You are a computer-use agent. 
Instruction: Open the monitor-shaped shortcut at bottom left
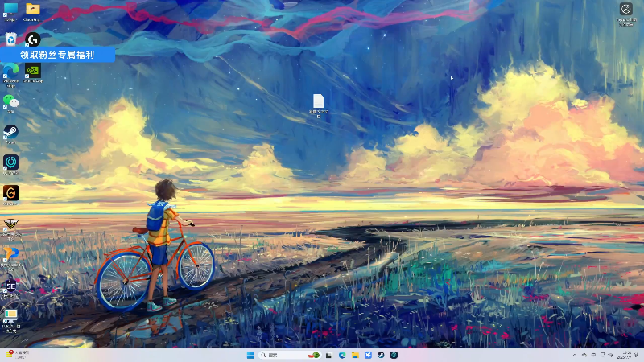click(x=10, y=320)
